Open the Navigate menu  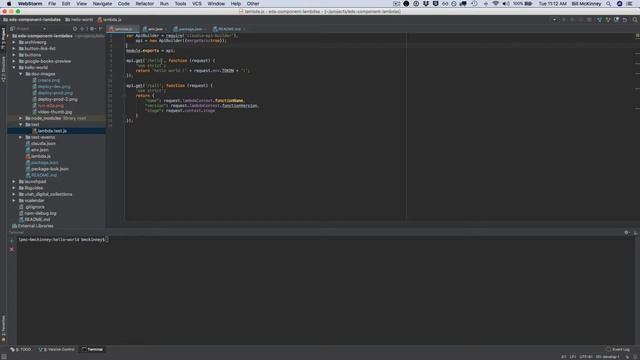(x=102, y=4)
